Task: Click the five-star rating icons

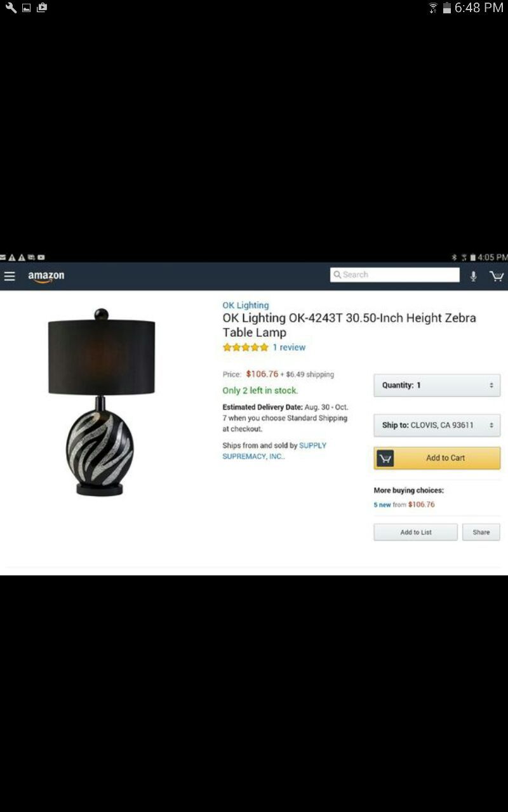Action: pos(245,347)
